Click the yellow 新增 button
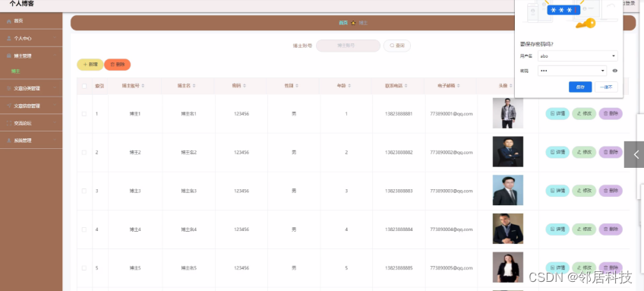 click(x=90, y=65)
